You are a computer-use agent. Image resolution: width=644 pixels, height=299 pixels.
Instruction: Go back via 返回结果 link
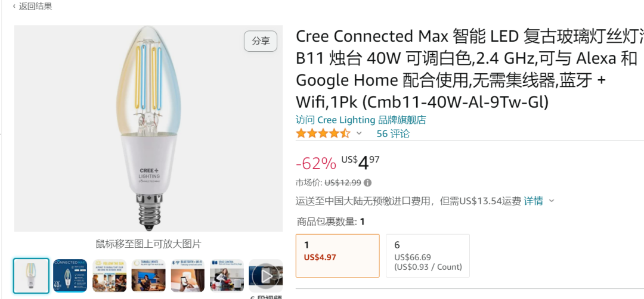tap(35, 7)
